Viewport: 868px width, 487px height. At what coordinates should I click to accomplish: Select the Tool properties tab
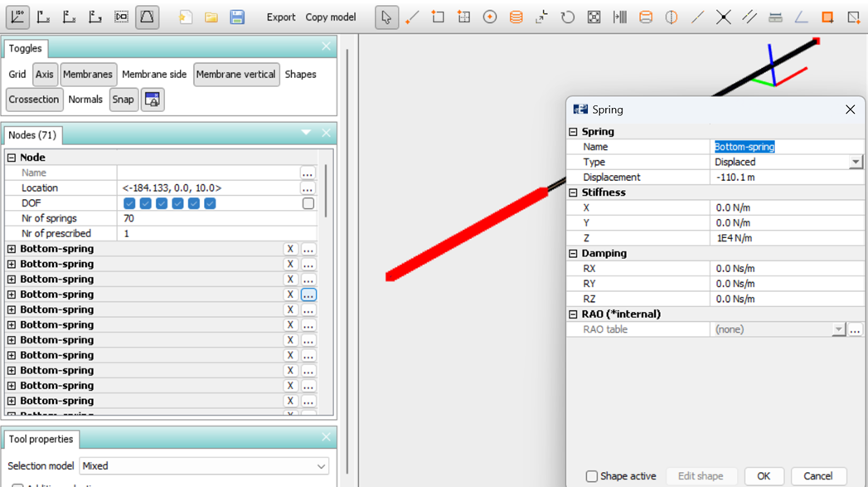pos(41,440)
